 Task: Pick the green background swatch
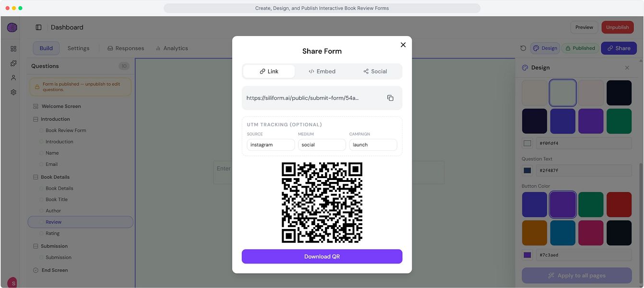point(619,121)
